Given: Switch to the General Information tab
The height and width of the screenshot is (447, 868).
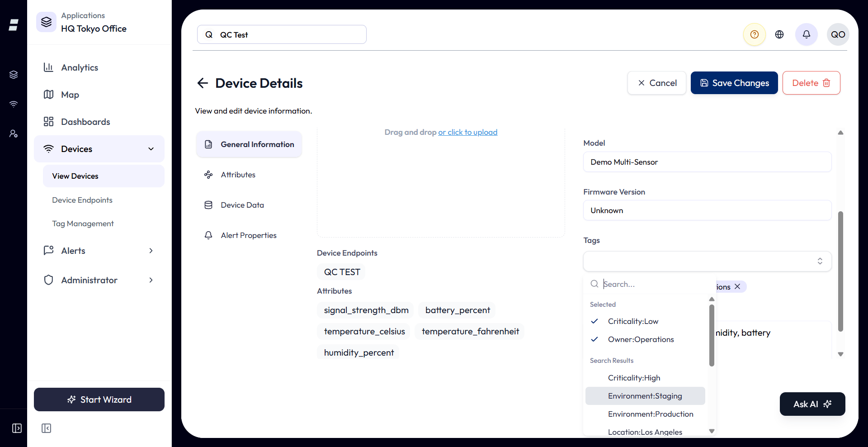Looking at the screenshot, I should click(x=249, y=144).
